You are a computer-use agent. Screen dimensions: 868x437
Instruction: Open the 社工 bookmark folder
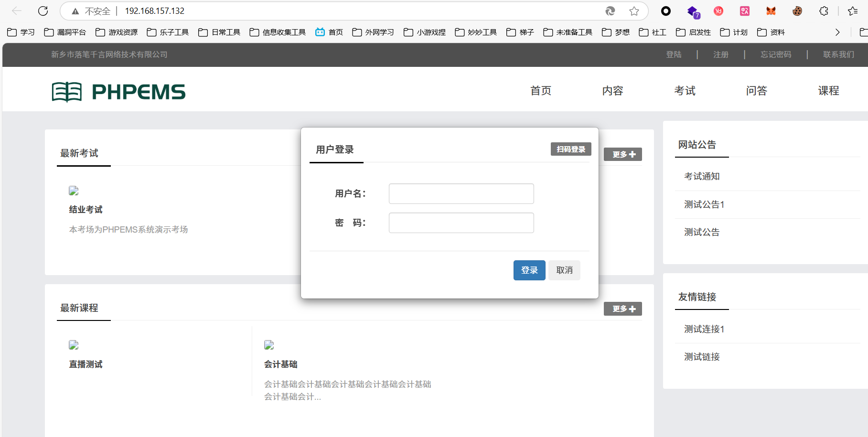click(x=653, y=32)
